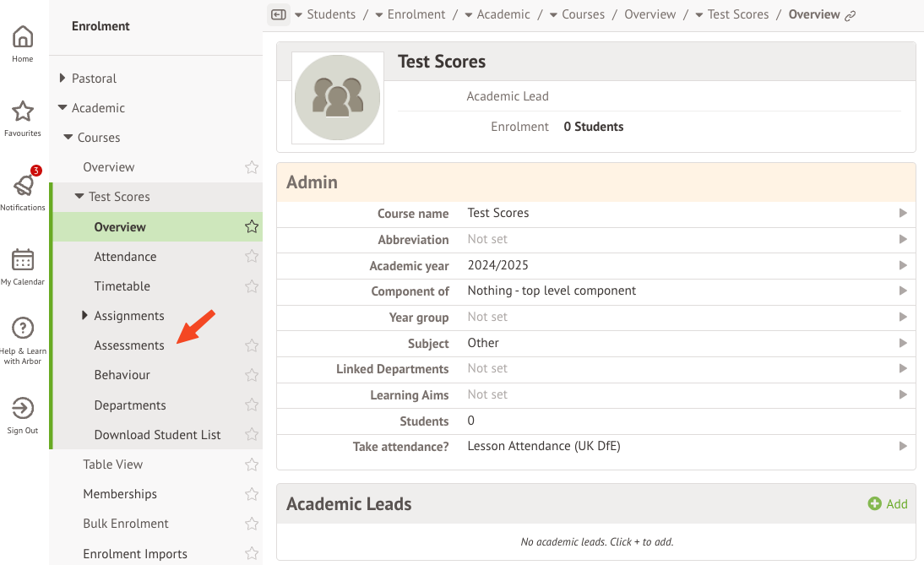Click Help & Learn question mark icon
This screenshot has height=565, width=924.
[x=23, y=328]
